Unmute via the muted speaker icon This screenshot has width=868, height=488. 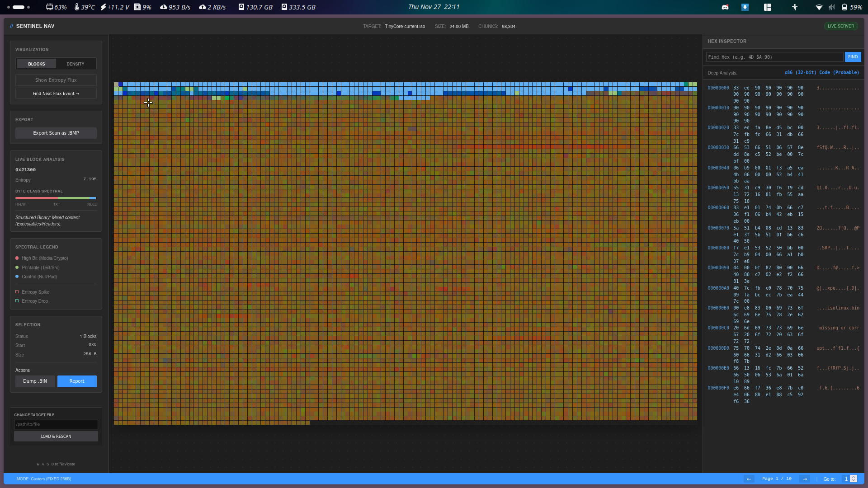832,7
